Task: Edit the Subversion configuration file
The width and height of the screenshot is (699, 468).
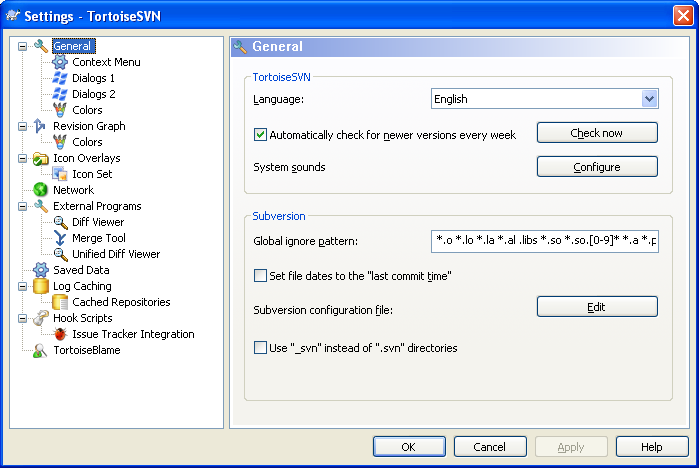Action: (597, 307)
